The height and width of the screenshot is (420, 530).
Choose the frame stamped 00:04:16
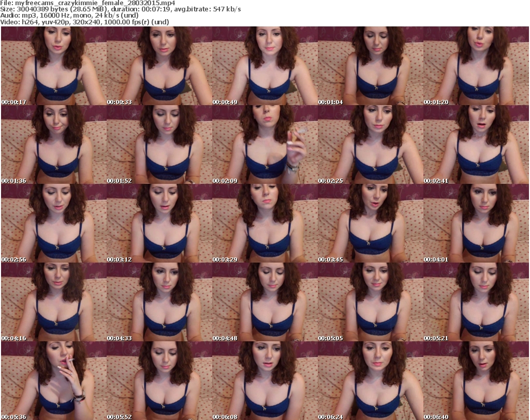pos(54,302)
